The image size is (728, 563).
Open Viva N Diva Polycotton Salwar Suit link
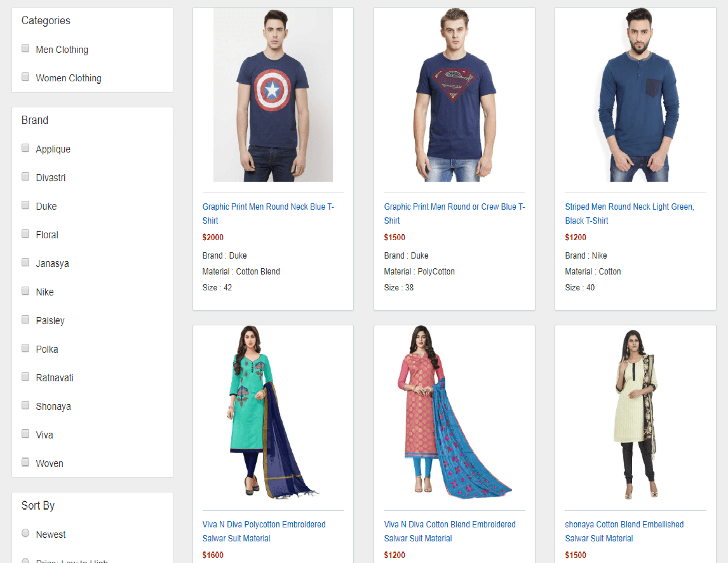264,531
